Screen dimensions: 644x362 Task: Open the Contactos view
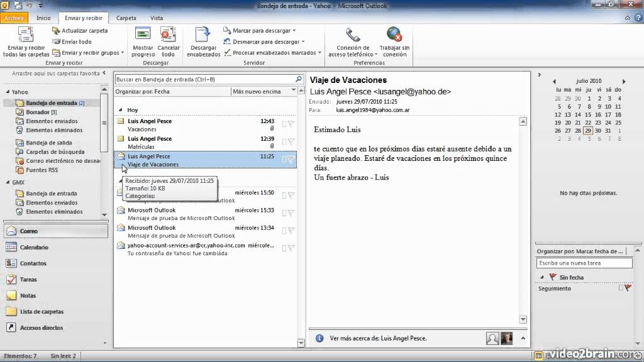(x=55, y=263)
